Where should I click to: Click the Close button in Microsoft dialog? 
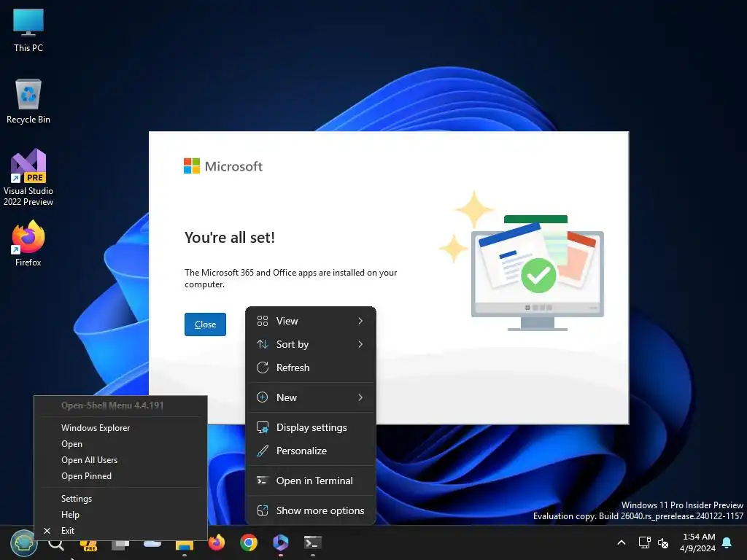pos(205,324)
